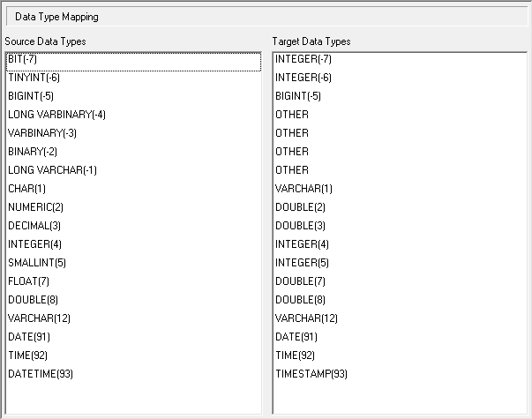Click CHAR(1) in source types
Viewport: 532px width, 419px height.
pos(26,189)
